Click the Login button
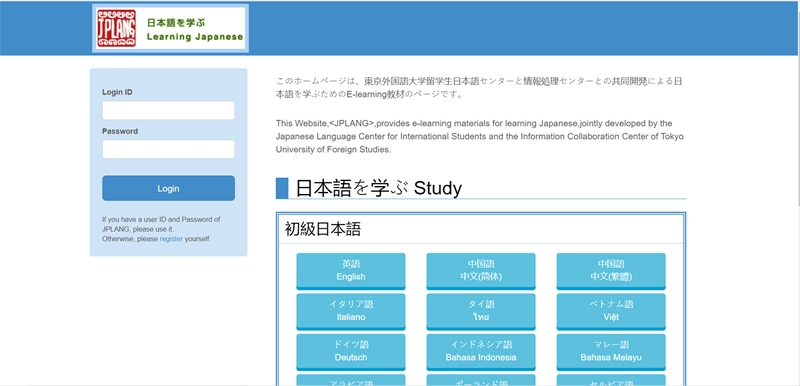This screenshot has width=800, height=386. click(168, 188)
